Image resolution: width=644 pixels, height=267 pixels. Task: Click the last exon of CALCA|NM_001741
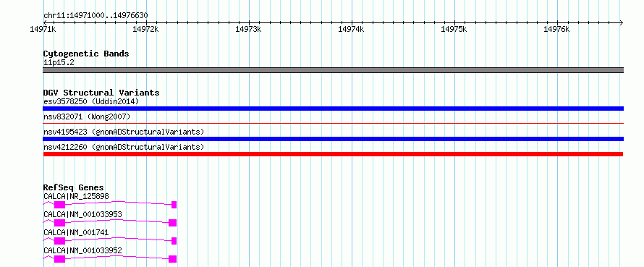click(174, 241)
